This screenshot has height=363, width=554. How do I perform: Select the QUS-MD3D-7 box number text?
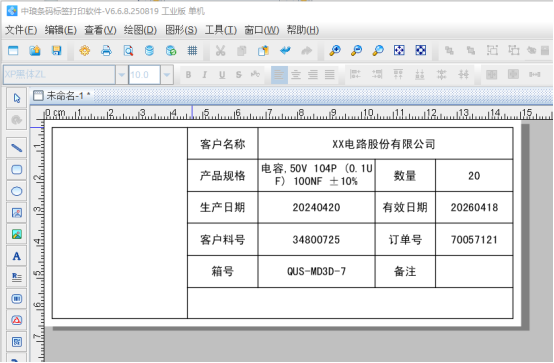(316, 271)
